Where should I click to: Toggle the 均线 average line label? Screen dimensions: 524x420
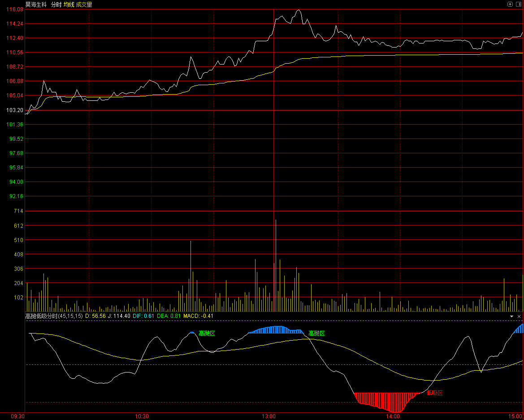pyautogui.click(x=69, y=4)
